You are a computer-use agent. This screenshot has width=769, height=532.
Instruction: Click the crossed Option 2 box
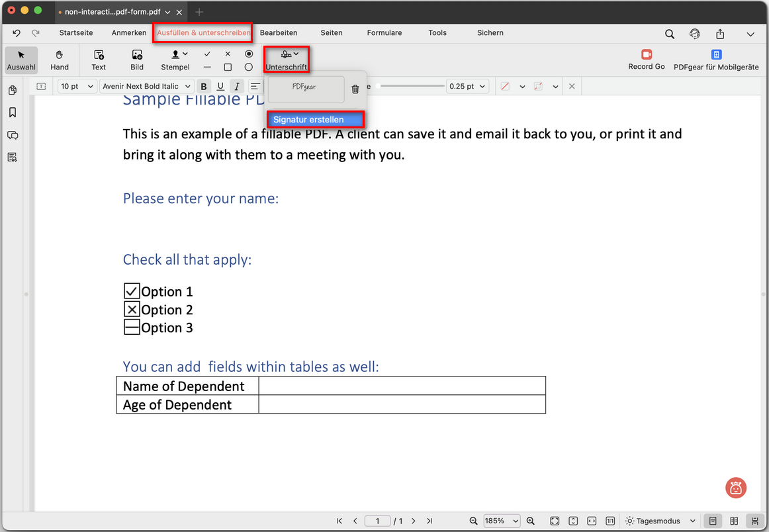(132, 310)
